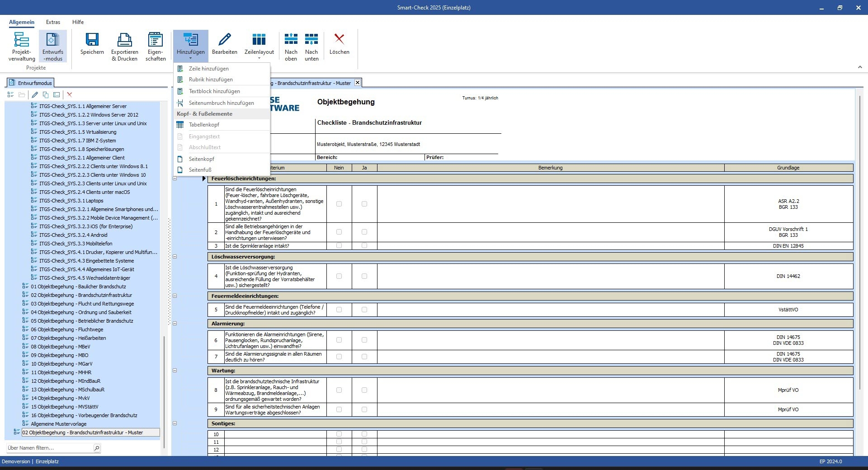Viewport: 868px width, 470px height.
Task: Move row down with Nach unten
Action: (x=311, y=46)
